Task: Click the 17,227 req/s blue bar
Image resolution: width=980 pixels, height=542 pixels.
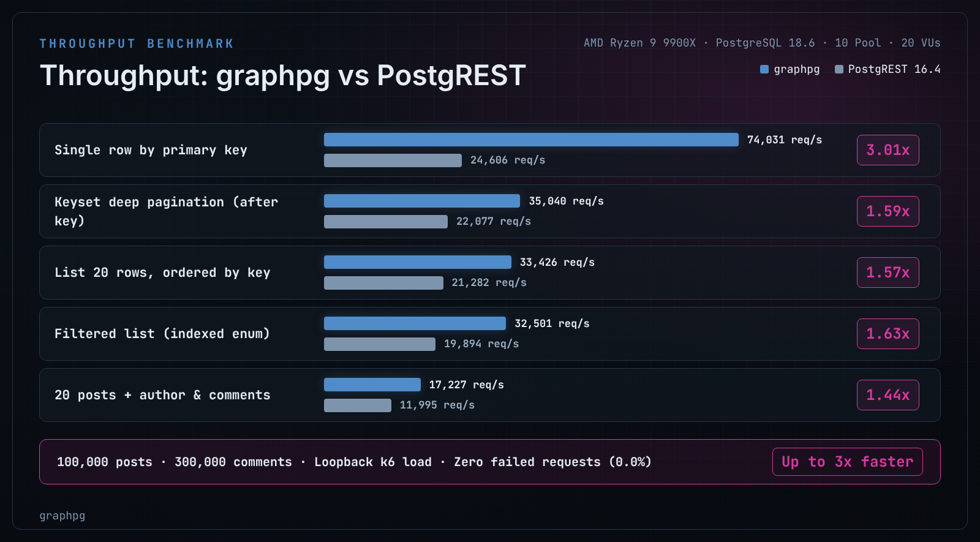Action: [372, 385]
